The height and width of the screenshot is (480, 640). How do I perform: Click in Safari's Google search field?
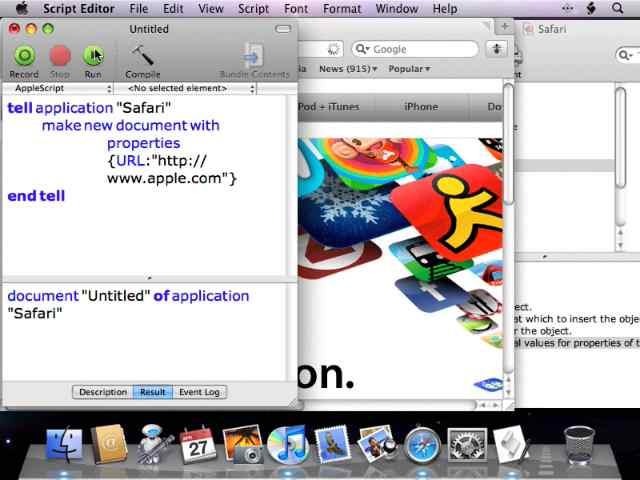coord(415,49)
